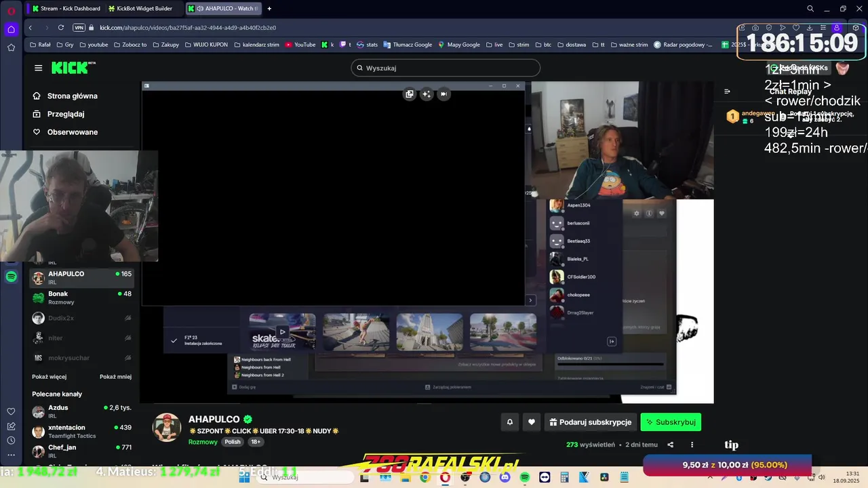Click the Polish language tag
Screen dimensions: 868x488
coord(233,442)
